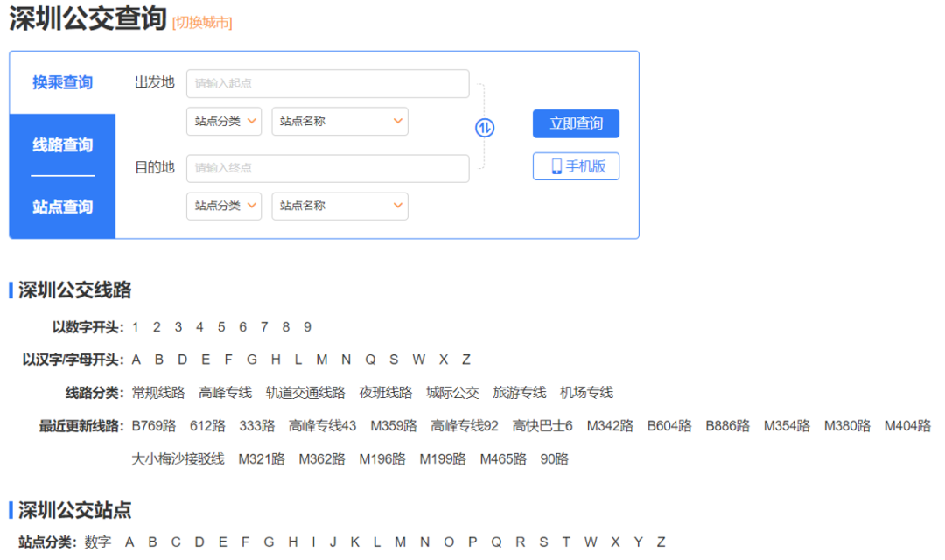945x560 pixels.
Task: Show routes starting with letter Z in 以汉字/字母开头
Action: 465,360
